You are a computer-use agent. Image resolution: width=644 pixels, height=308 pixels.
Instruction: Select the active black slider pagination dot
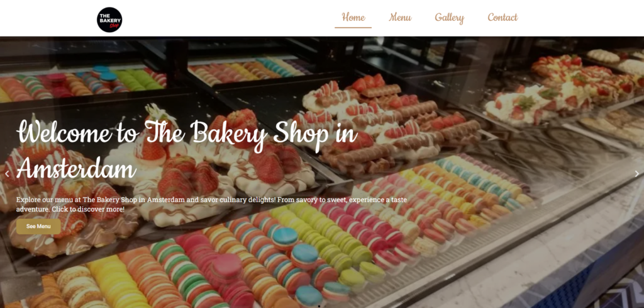coord(319,306)
